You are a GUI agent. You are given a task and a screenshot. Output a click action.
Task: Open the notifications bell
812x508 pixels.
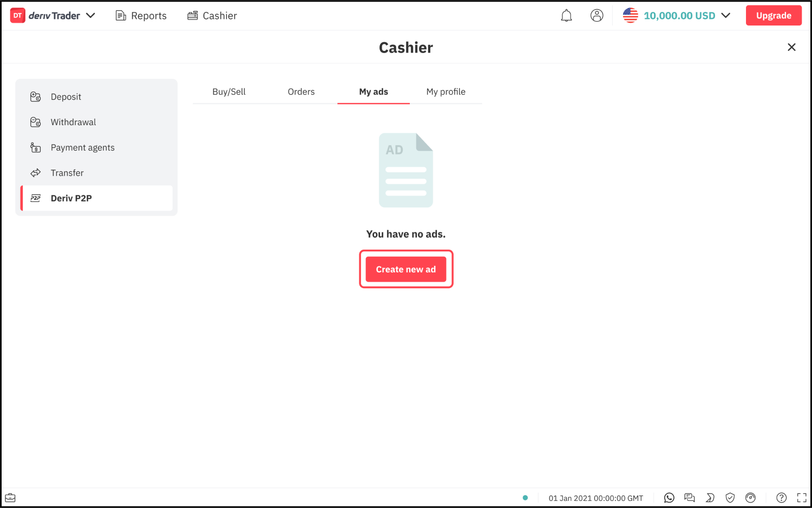566,16
